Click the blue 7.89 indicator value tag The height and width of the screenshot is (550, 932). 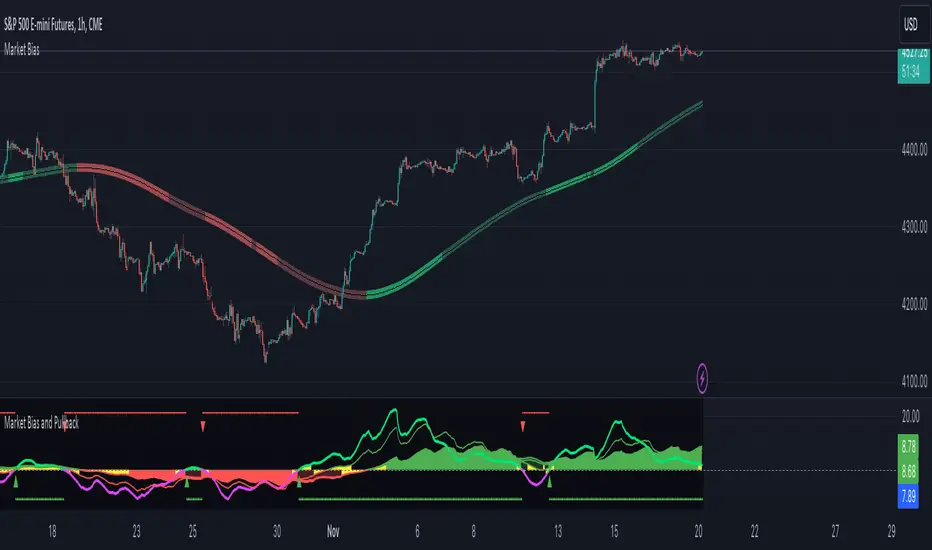[908, 496]
